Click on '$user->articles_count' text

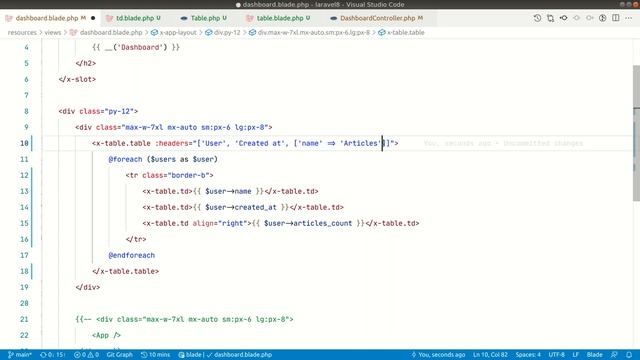(x=308, y=223)
